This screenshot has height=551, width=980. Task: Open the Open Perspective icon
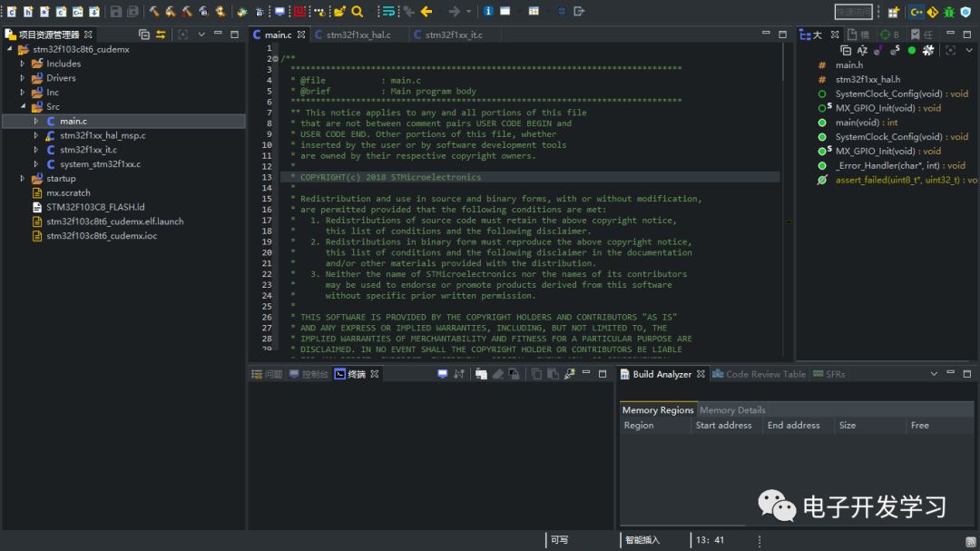(893, 12)
